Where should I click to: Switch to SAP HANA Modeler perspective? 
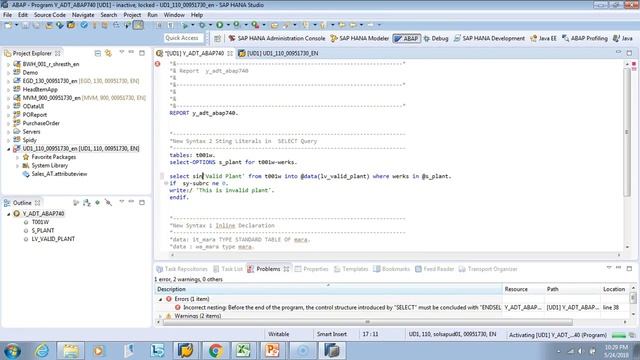point(360,38)
